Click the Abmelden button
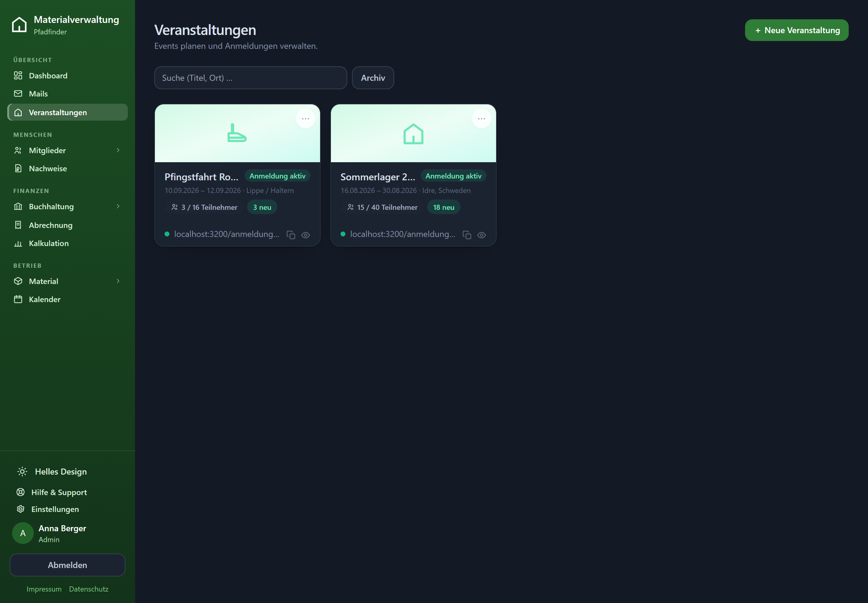The height and width of the screenshot is (603, 868). pyautogui.click(x=67, y=565)
